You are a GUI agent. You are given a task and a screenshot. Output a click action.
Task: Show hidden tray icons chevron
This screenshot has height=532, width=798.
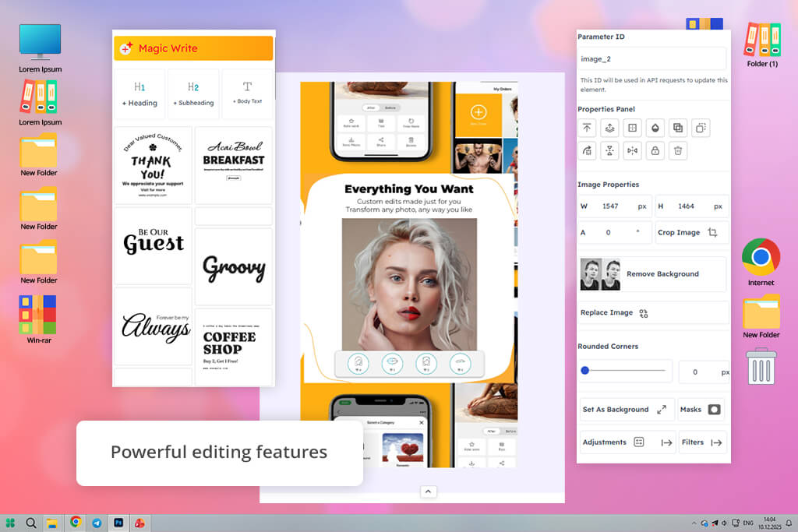click(694, 523)
